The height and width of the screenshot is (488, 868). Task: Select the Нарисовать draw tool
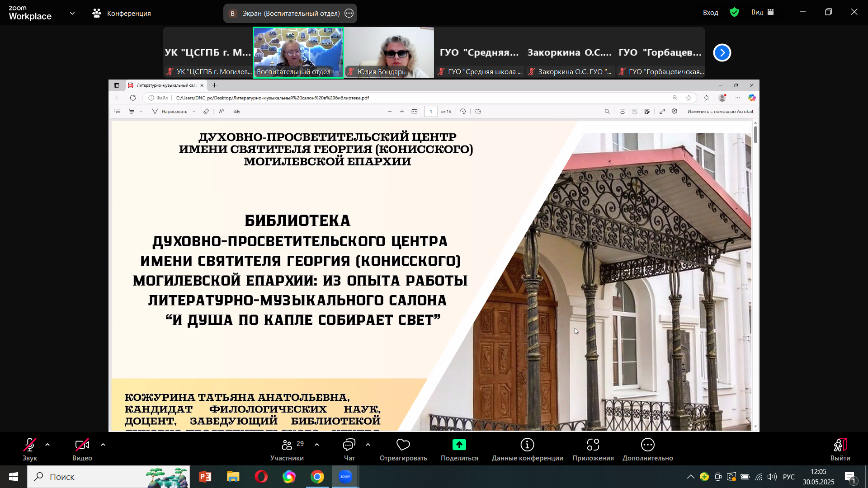(x=170, y=111)
